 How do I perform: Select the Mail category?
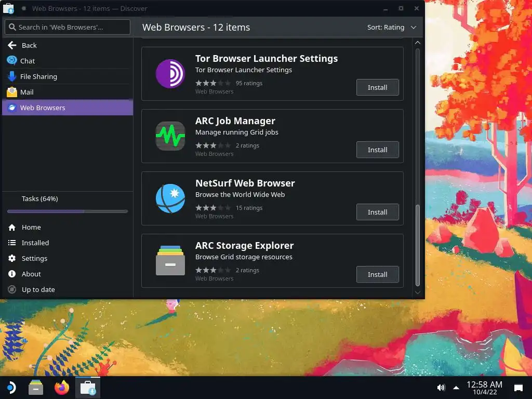67,92
